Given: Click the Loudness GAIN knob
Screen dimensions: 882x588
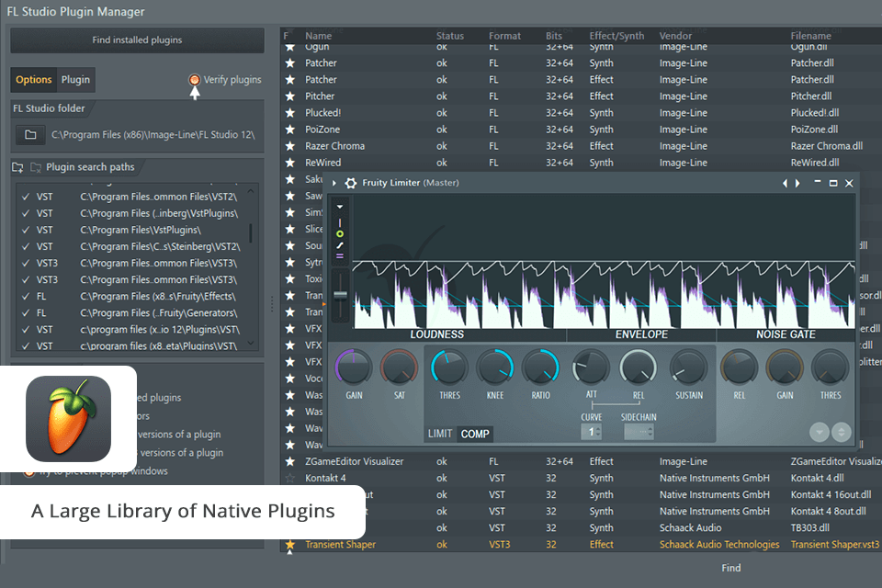Looking at the screenshot, I should coord(354,367).
